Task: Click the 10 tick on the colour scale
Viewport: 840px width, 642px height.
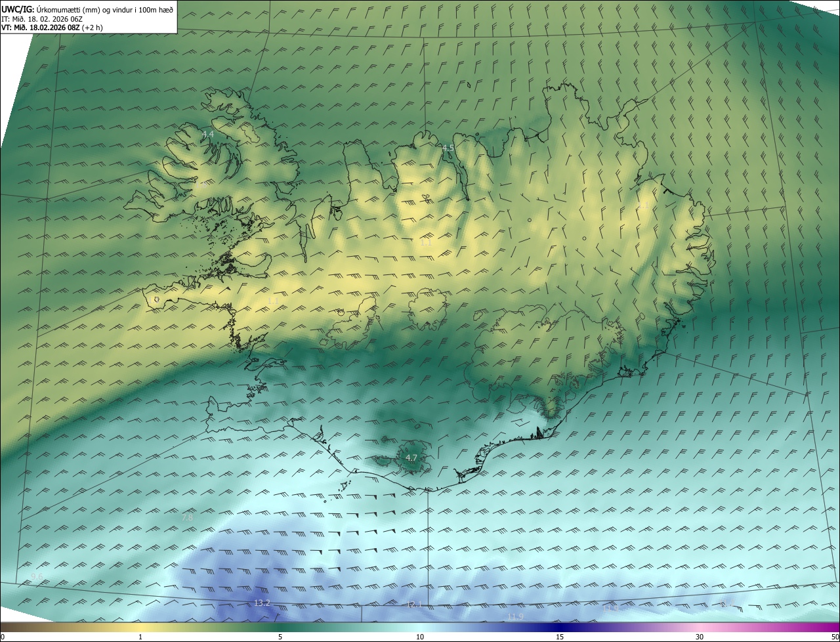Action: click(x=420, y=637)
